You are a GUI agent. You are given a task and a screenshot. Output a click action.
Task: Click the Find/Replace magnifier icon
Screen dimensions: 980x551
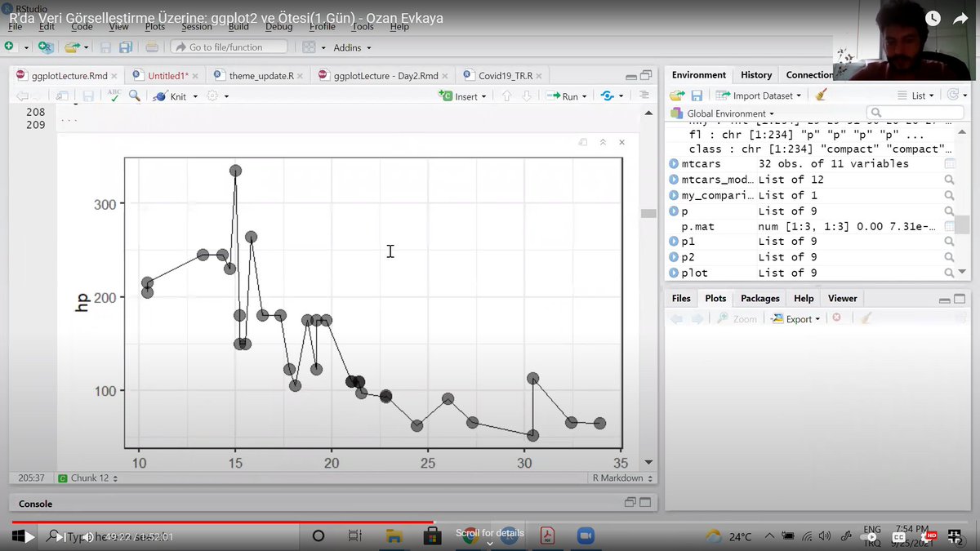point(135,96)
